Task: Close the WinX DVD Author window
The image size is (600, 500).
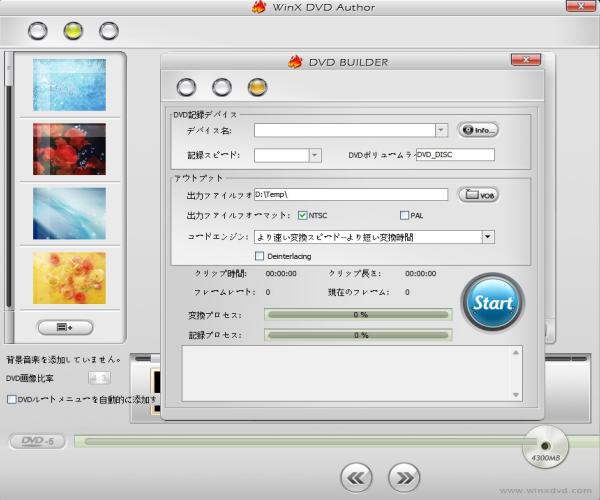Action: pos(581,6)
